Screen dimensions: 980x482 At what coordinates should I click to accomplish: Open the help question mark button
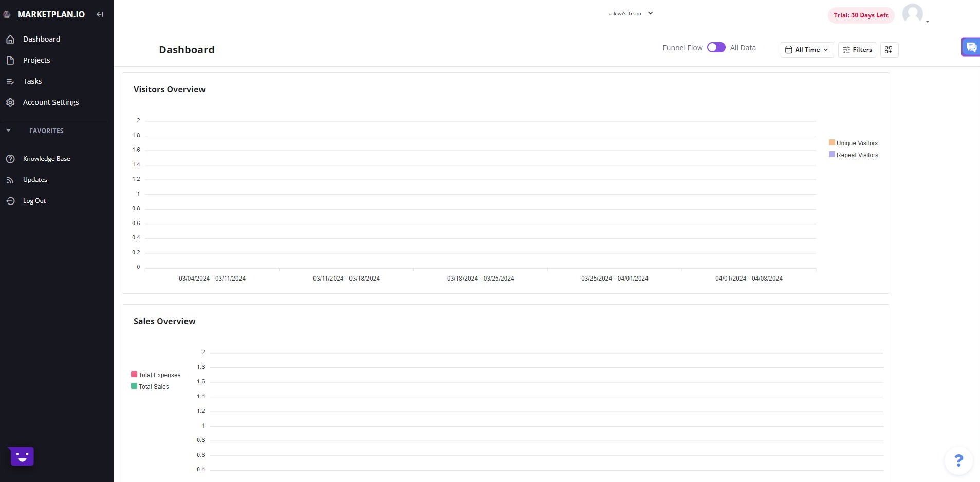click(958, 460)
